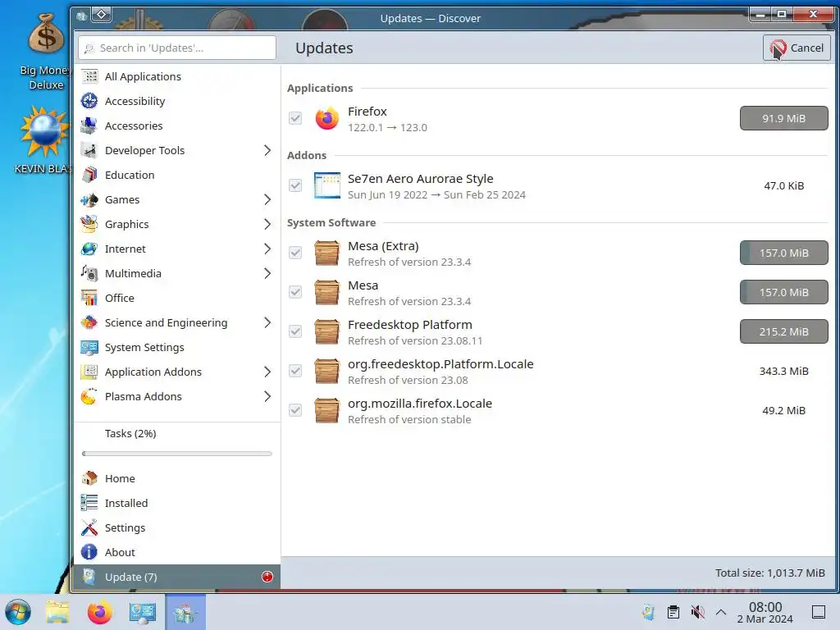Open system settings taskbar icon
The height and width of the screenshot is (630, 840).
[143, 612]
